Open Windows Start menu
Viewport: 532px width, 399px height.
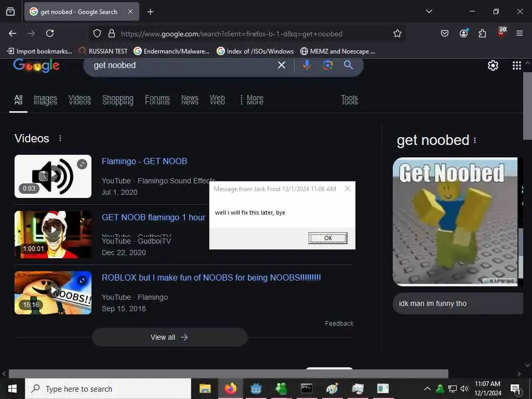[x=12, y=389]
